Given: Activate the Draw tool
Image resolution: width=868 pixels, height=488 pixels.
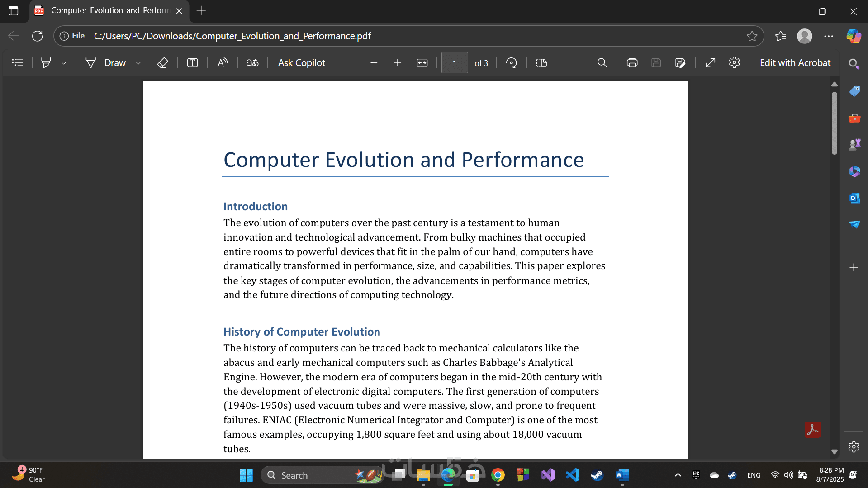Looking at the screenshot, I should 106,63.
